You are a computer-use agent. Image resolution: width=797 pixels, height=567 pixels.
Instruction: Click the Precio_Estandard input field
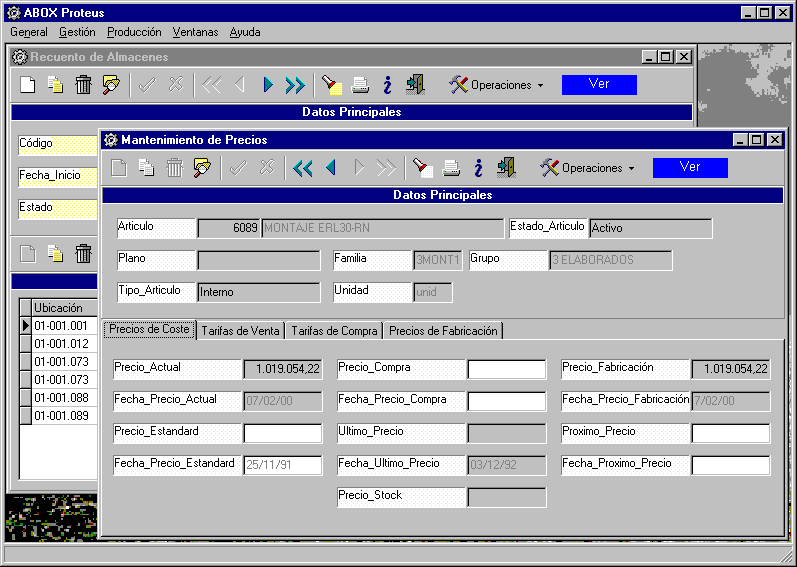click(x=283, y=433)
